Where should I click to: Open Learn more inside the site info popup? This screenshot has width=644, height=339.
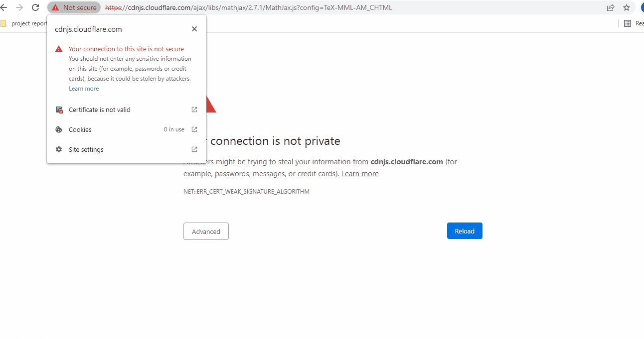click(83, 88)
